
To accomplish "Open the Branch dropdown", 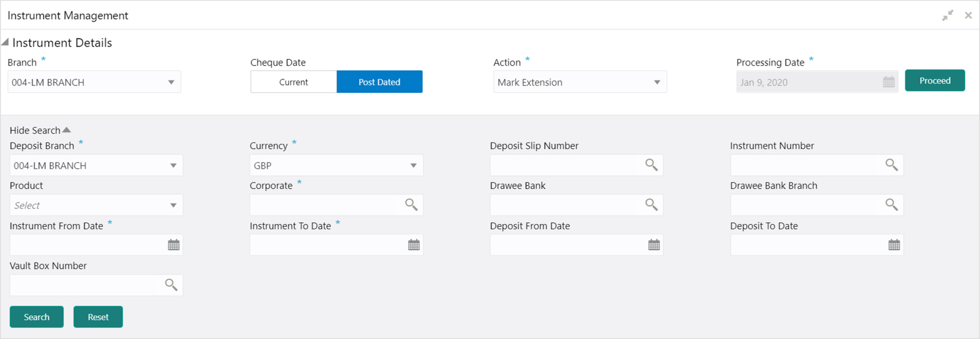I will tap(94, 82).
